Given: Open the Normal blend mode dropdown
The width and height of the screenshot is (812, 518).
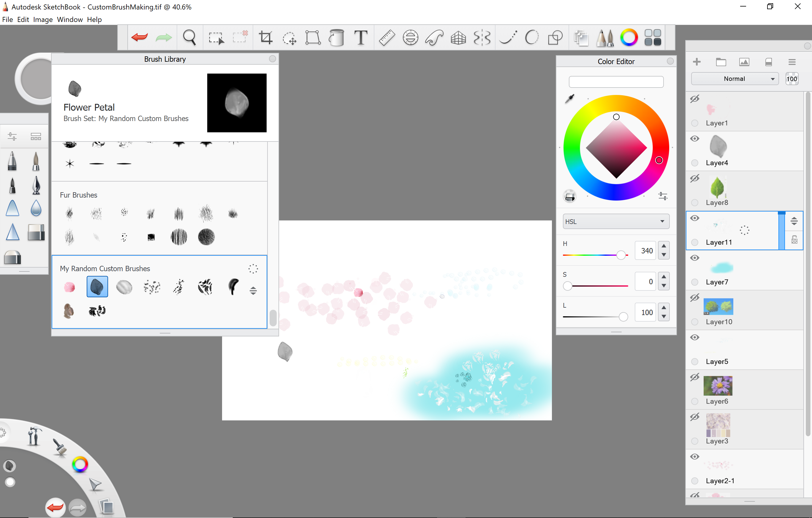Looking at the screenshot, I should point(735,79).
